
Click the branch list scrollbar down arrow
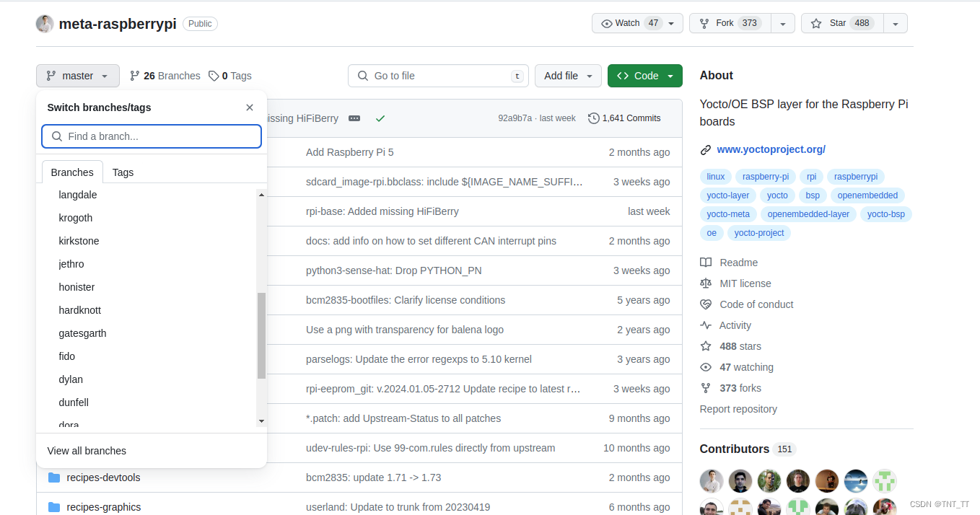(261, 421)
